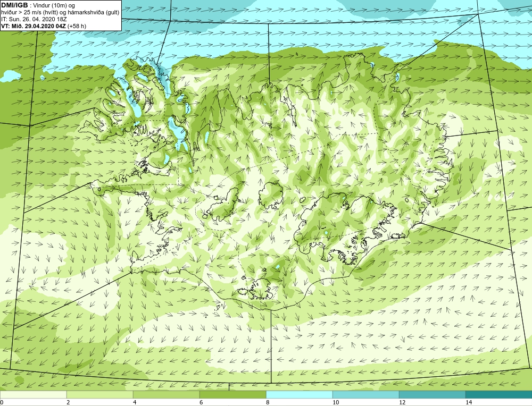Click the legend scale value '8'
Viewport: 532px width, 406px height.
pyautogui.click(x=268, y=402)
